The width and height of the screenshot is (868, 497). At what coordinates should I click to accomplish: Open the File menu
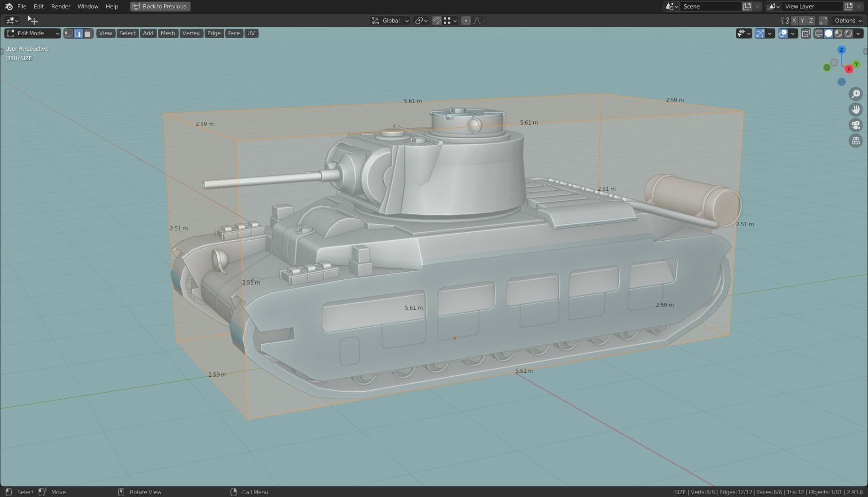22,6
